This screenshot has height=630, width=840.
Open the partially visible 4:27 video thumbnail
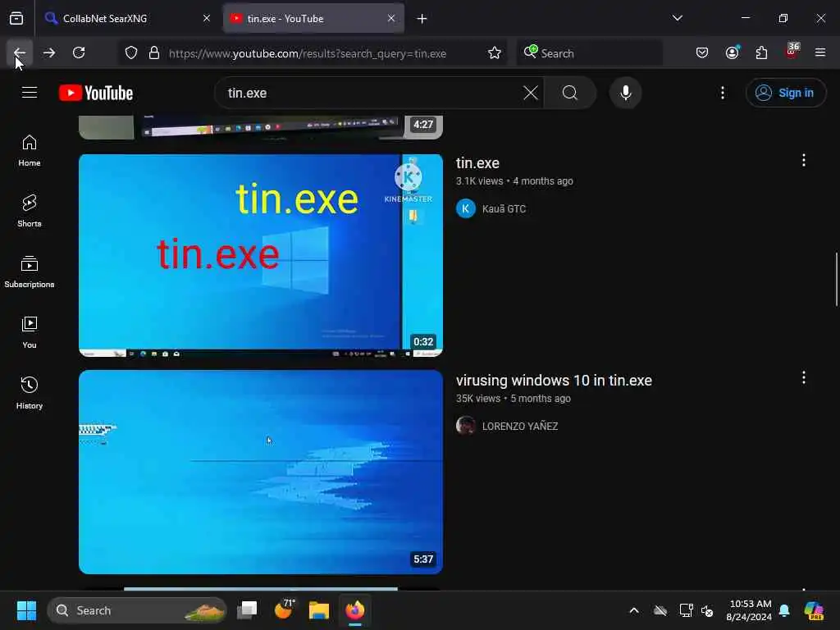261,127
